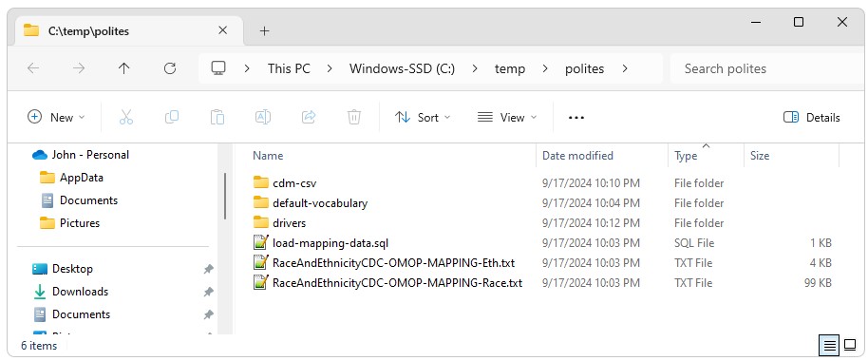Screen dimensions: 868x361
Task: Close the C:\temp\polites tab
Action: point(222,30)
